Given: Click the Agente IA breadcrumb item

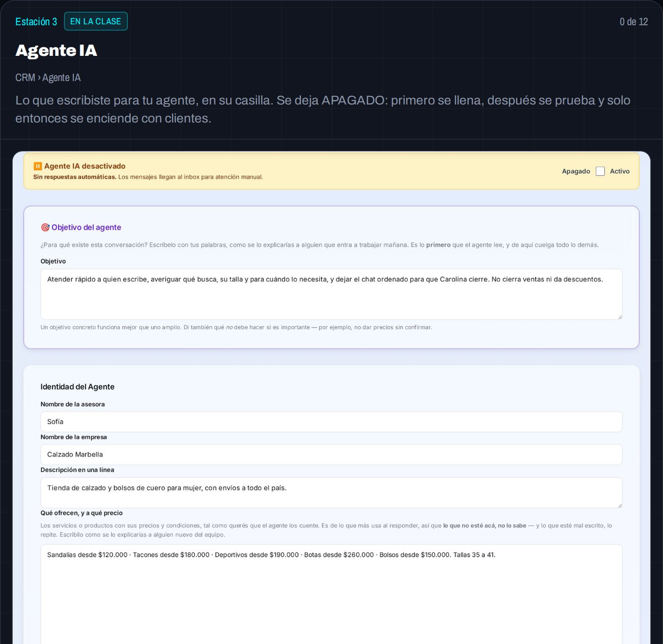Looking at the screenshot, I should click(x=62, y=78).
